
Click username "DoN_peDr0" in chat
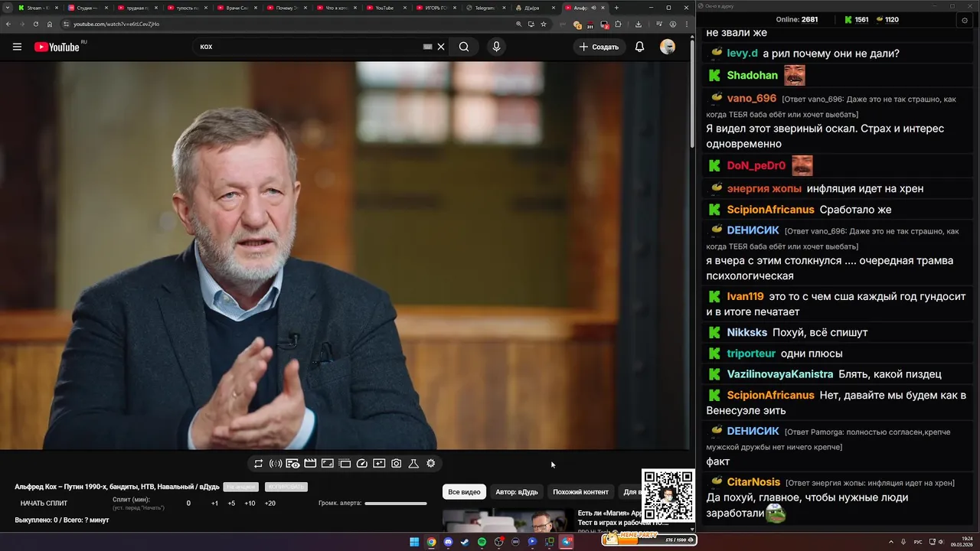756,166
